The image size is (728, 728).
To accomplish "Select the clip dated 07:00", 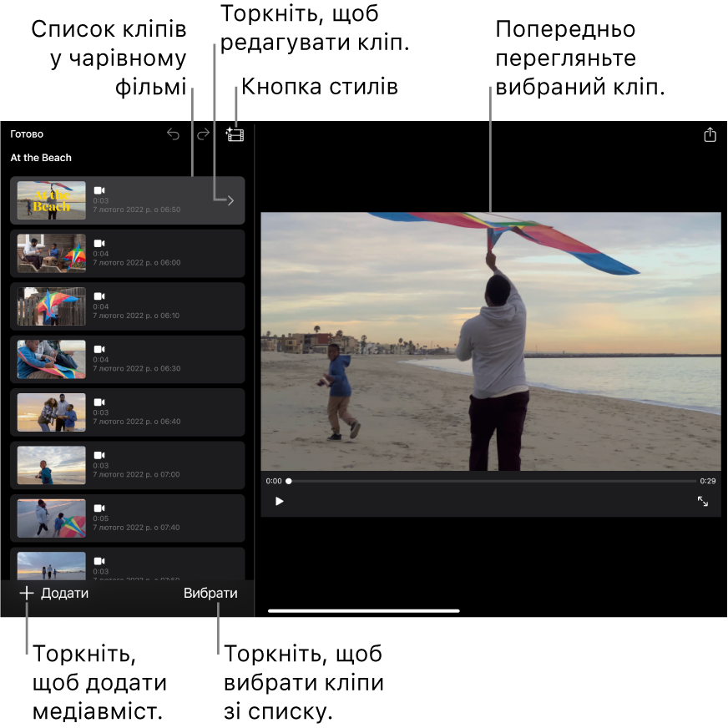I will click(127, 465).
